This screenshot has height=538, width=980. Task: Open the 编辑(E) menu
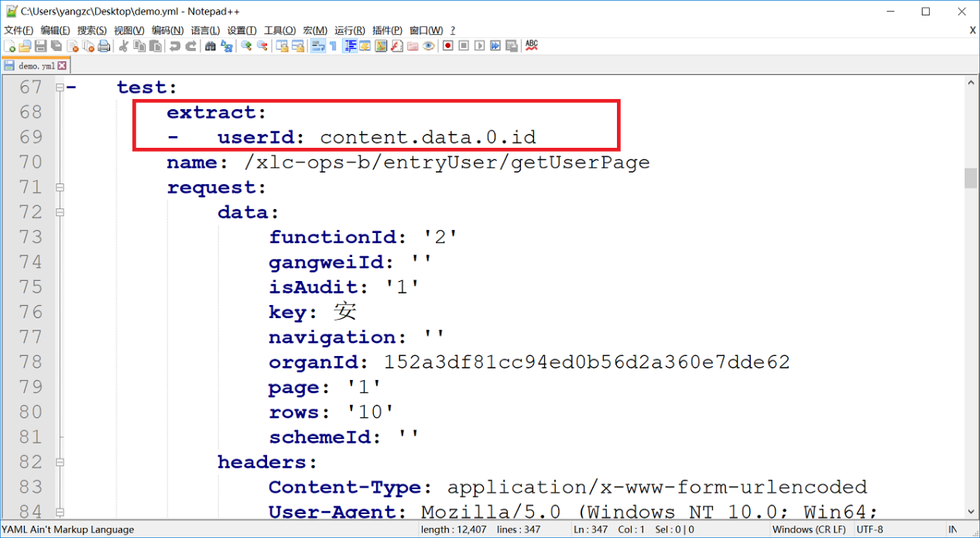pyautogui.click(x=55, y=30)
